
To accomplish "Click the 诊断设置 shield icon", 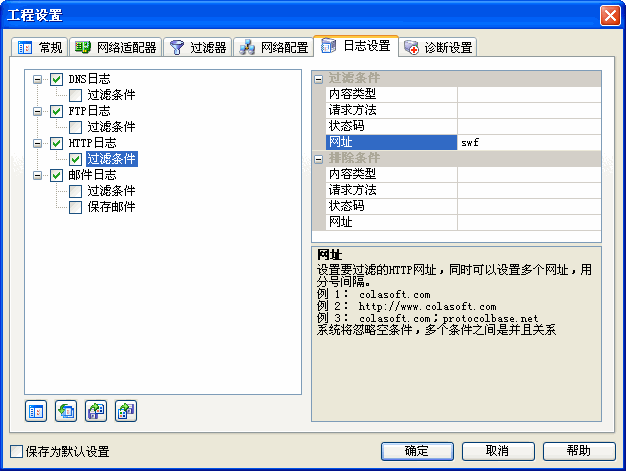I will pyautogui.click(x=411, y=47).
